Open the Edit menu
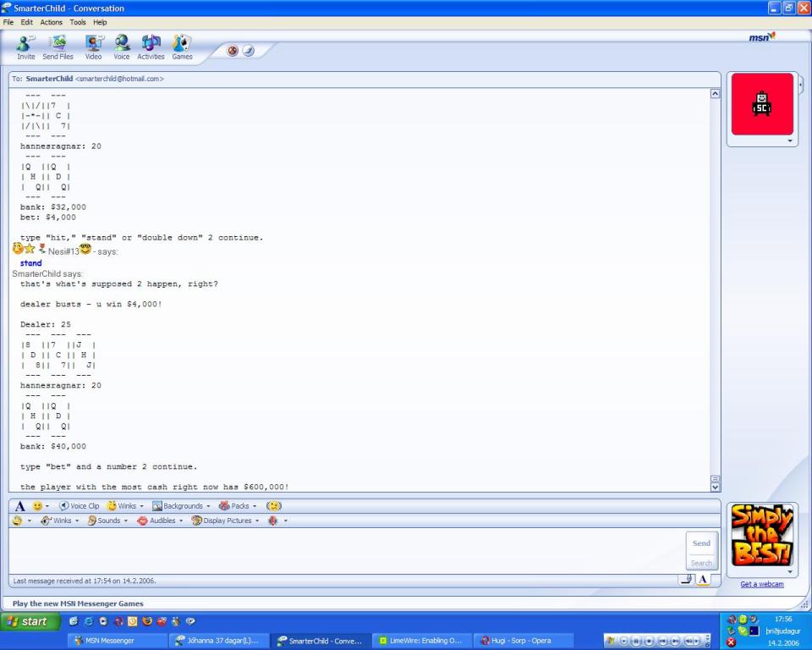This screenshot has height=650, width=812. point(27,22)
